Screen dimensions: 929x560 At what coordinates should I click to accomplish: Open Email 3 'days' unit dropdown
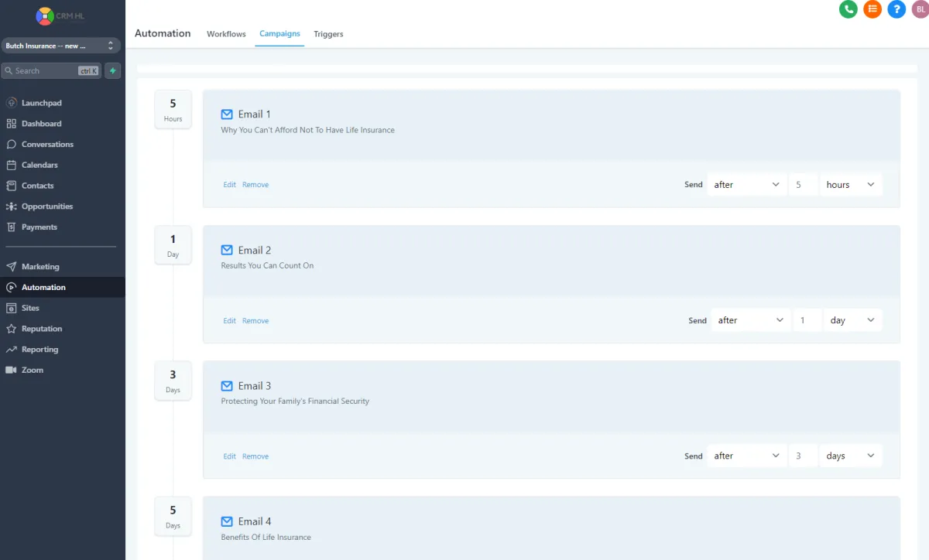(x=851, y=456)
